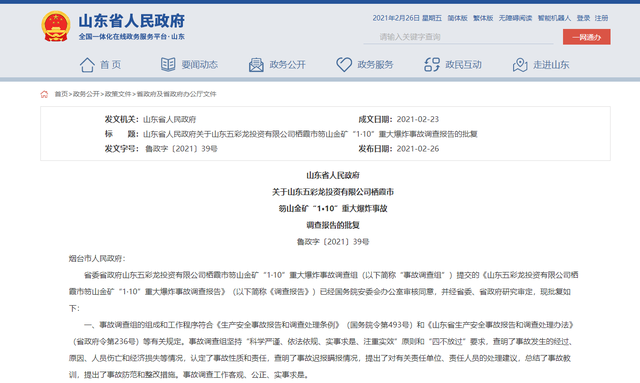Click the heading line 关于山东五彩龙投资有限公司栖霞市

(333, 192)
